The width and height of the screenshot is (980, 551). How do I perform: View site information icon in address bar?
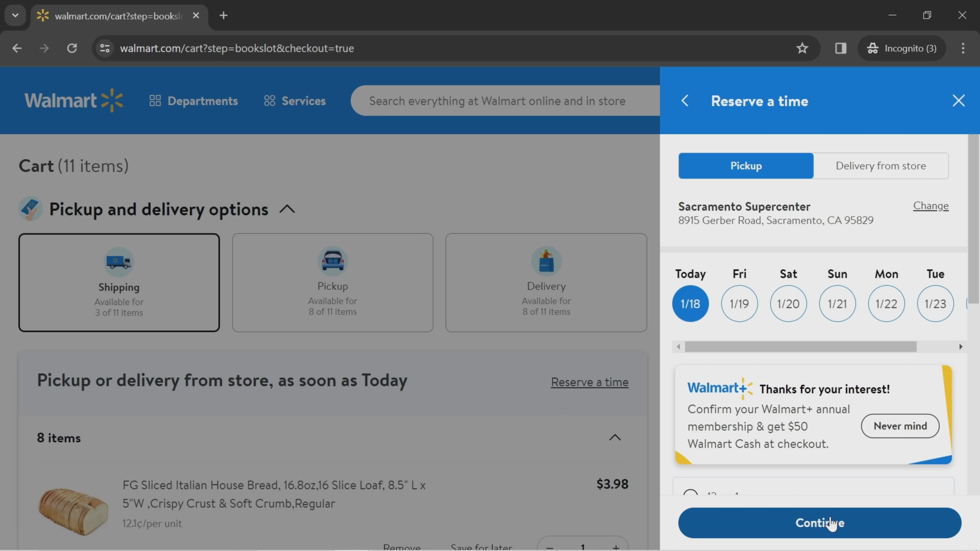[105, 48]
